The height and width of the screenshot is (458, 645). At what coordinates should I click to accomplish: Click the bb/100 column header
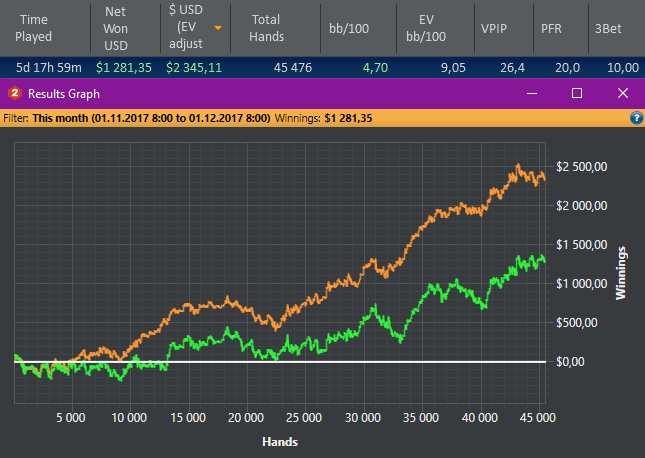click(349, 28)
